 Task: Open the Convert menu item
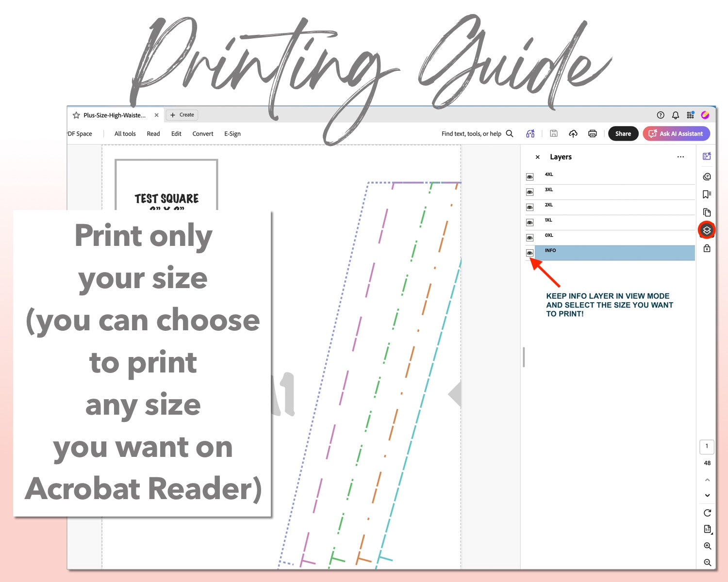(x=203, y=134)
